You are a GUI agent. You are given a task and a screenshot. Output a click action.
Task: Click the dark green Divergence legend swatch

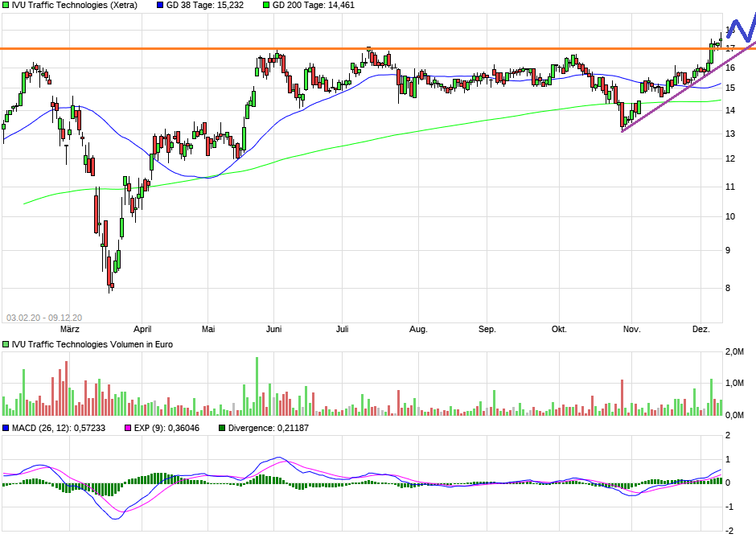tap(222, 428)
